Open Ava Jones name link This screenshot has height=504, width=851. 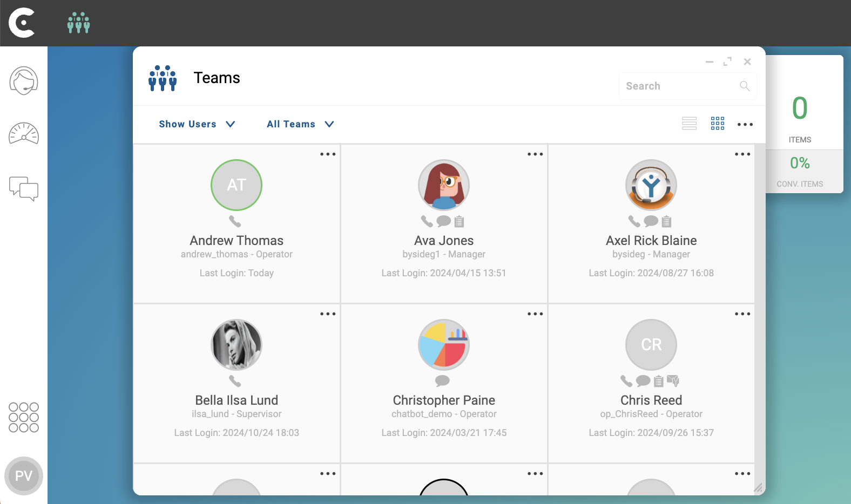(x=444, y=241)
